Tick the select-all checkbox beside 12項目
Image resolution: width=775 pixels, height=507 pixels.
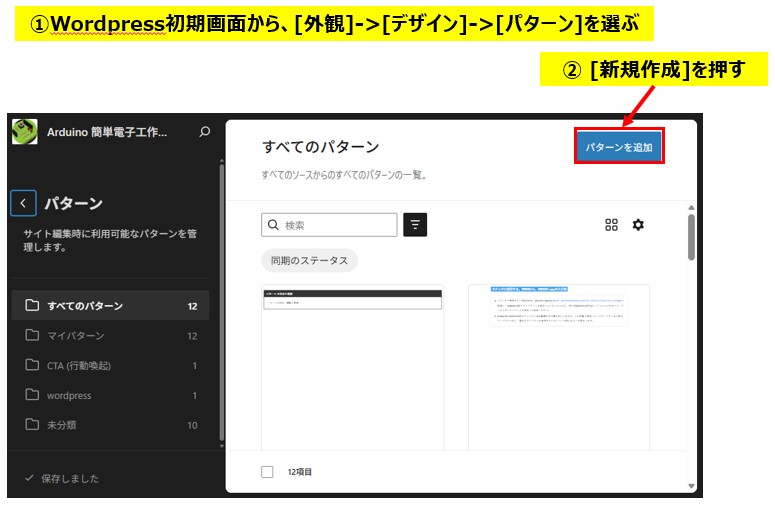pyautogui.click(x=267, y=471)
